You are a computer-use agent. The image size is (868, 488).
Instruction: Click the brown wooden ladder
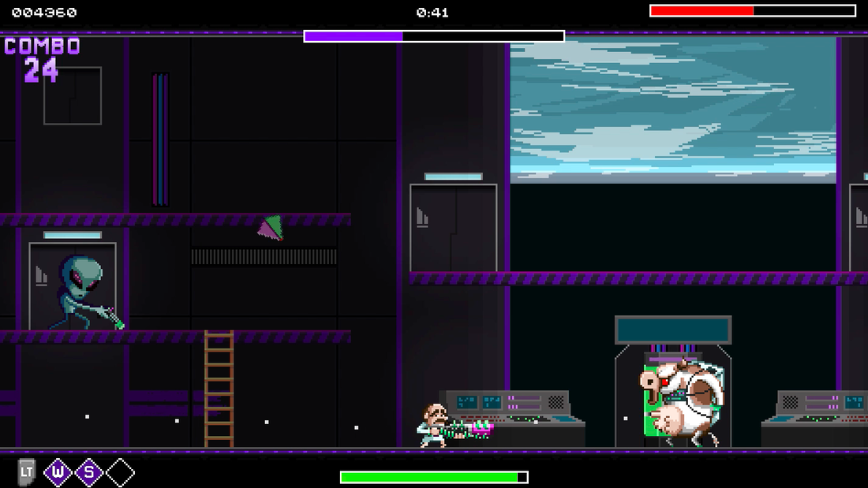(219, 389)
